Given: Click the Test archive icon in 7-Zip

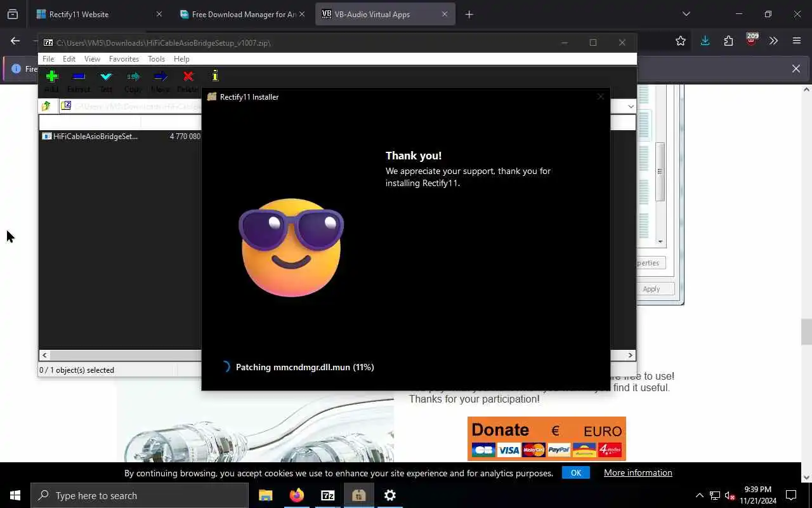Looking at the screenshot, I should (106, 77).
